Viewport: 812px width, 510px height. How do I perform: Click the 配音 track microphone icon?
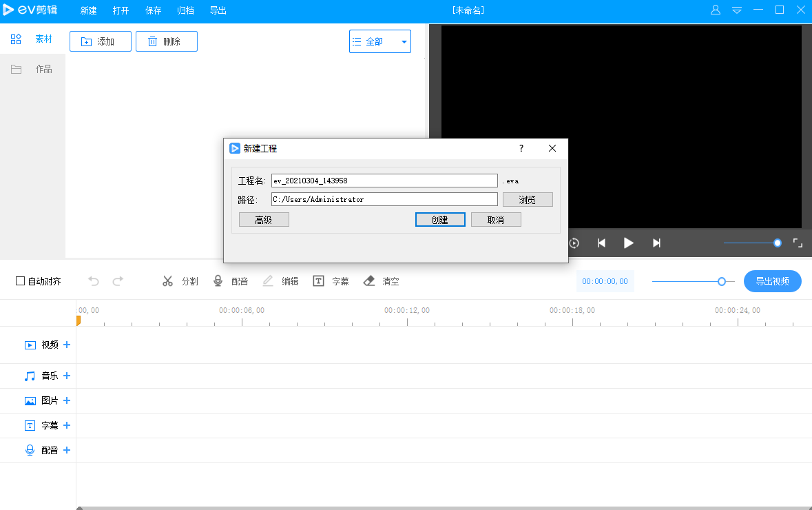[x=30, y=451]
